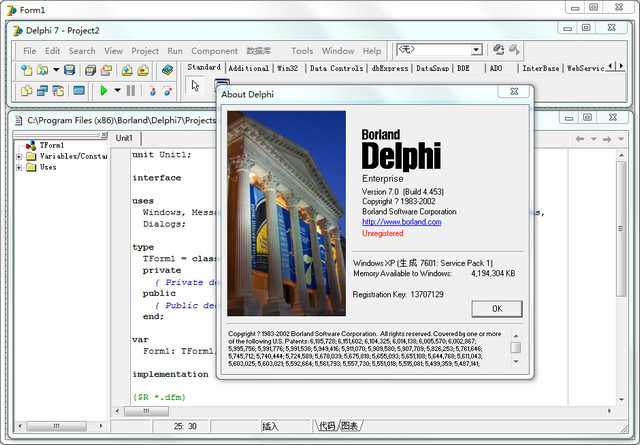Click the Add File to Project icon
Viewport: 640px width, 445px height.
tap(127, 70)
